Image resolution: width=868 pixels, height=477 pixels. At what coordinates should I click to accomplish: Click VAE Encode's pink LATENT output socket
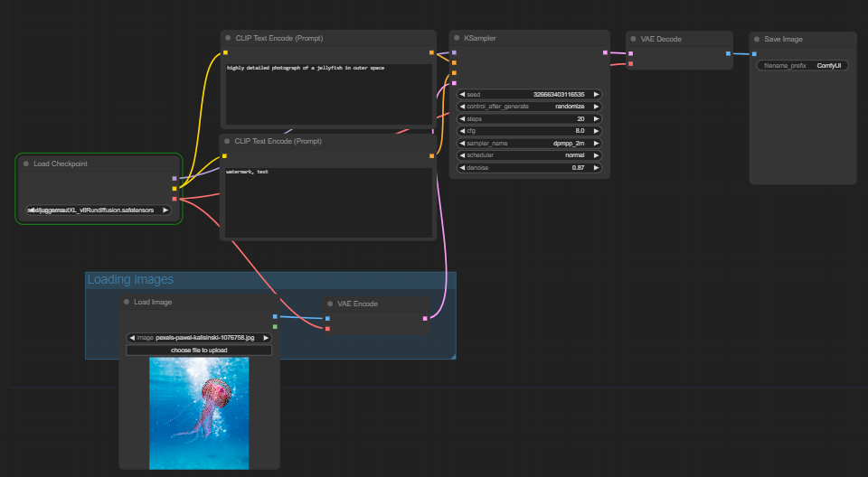tap(425, 318)
